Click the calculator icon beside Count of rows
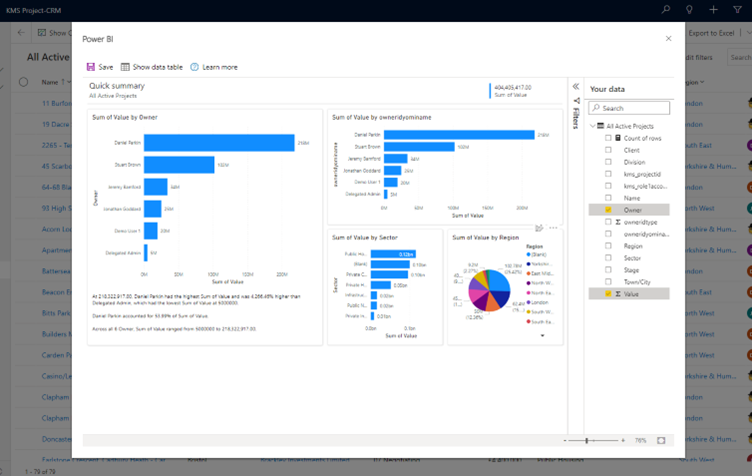752x476 pixels. (618, 138)
